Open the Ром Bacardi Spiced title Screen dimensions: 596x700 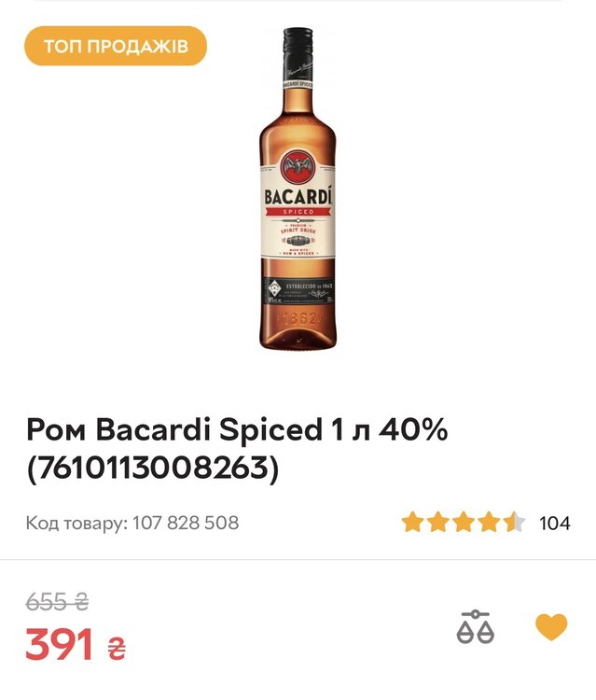pyautogui.click(x=238, y=430)
